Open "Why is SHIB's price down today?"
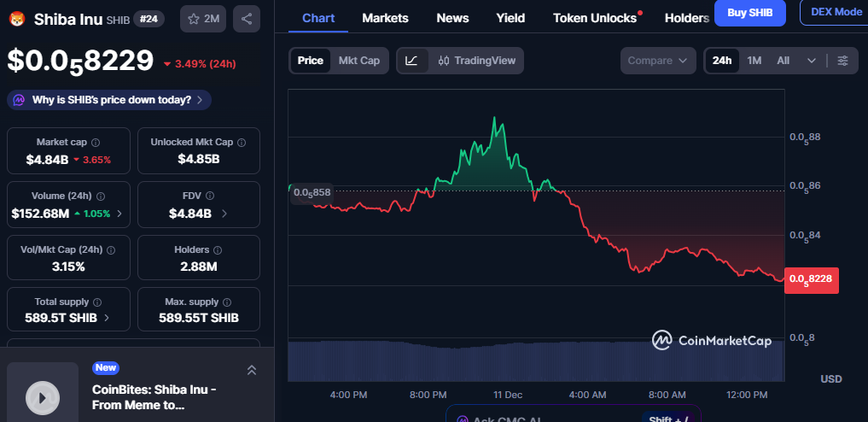This screenshot has height=422, width=868. pos(109,100)
